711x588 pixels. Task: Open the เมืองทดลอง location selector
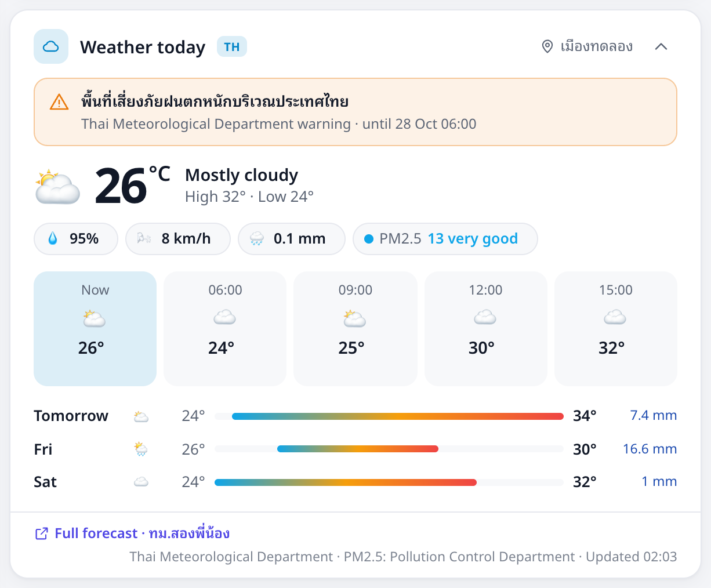587,46
